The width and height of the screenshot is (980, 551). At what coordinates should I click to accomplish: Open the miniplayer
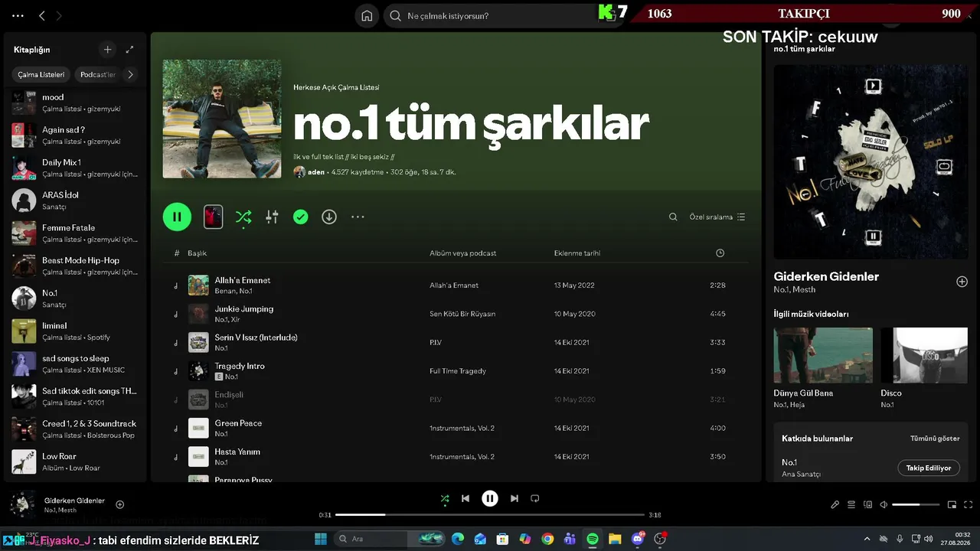(x=952, y=504)
